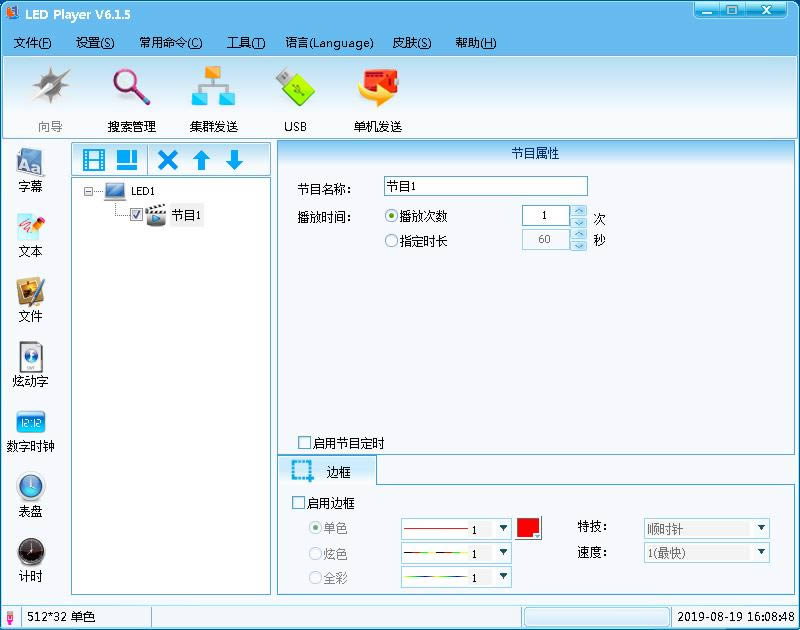Increase 指定时长 seconds spinner
800x630 pixels.
tap(579, 234)
